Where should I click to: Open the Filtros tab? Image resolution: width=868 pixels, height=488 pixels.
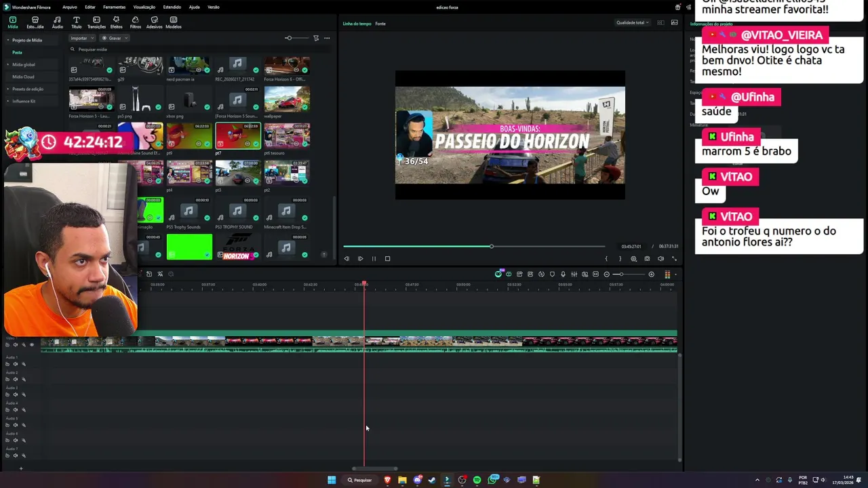point(135,22)
